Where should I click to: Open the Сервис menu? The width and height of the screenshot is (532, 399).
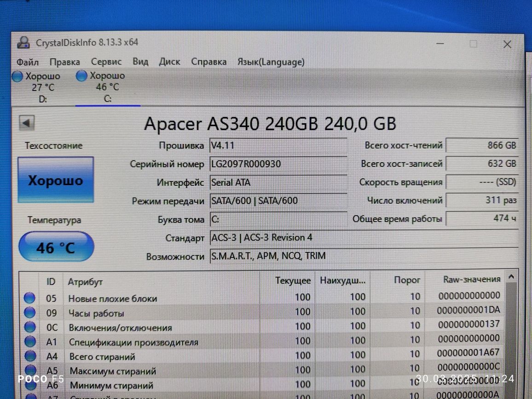pos(106,62)
